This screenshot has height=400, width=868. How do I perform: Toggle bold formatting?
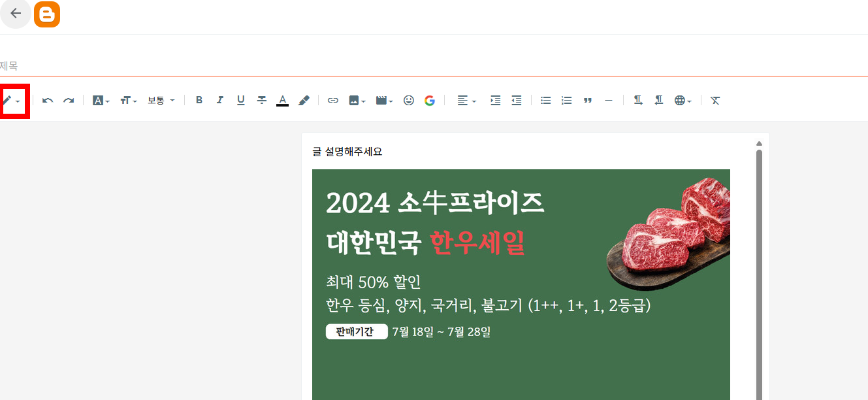click(x=199, y=101)
